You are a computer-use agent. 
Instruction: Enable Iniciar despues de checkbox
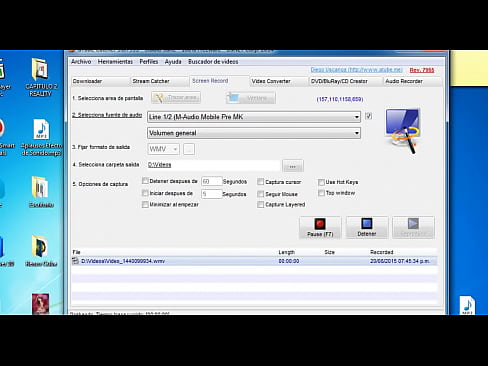coord(145,193)
